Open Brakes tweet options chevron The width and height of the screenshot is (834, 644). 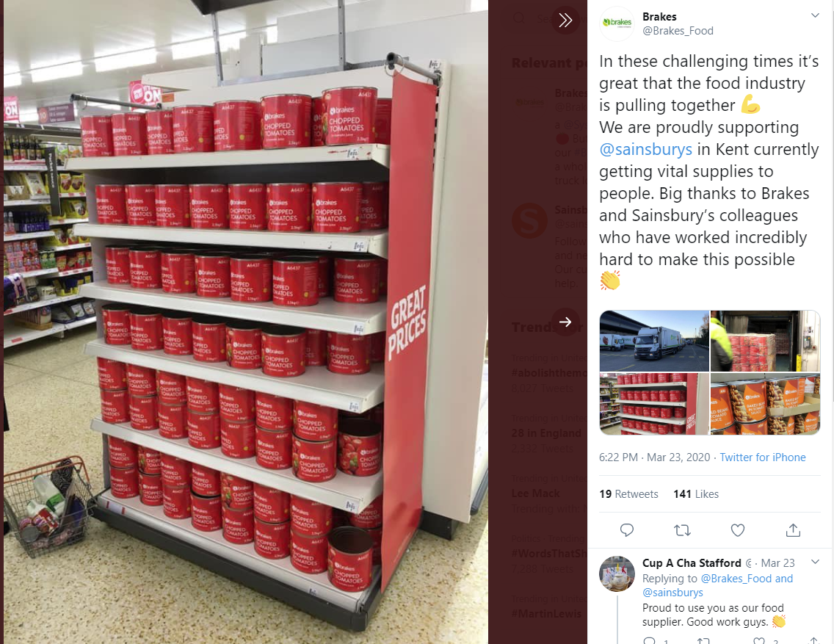pos(815,15)
